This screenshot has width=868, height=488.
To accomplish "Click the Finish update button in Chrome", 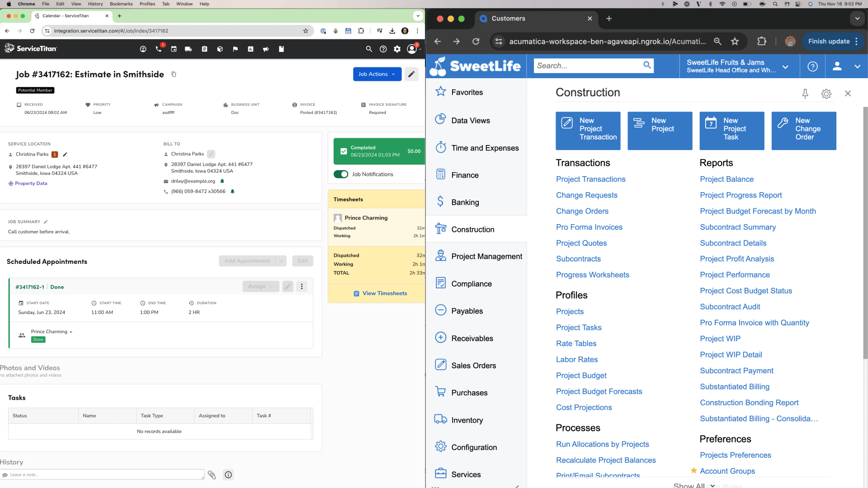I will coord(833,41).
